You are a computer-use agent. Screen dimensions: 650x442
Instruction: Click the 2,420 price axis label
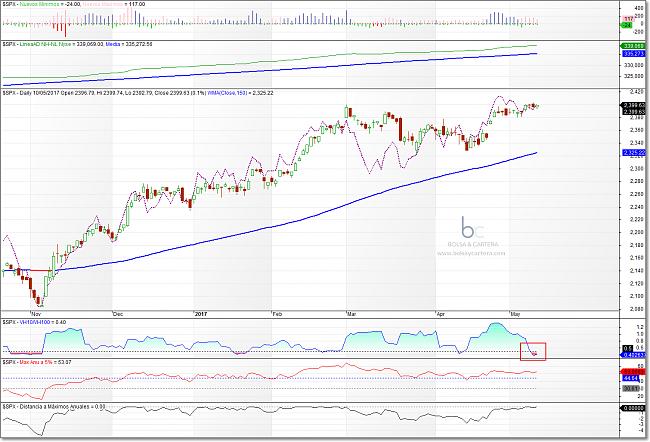637,92
